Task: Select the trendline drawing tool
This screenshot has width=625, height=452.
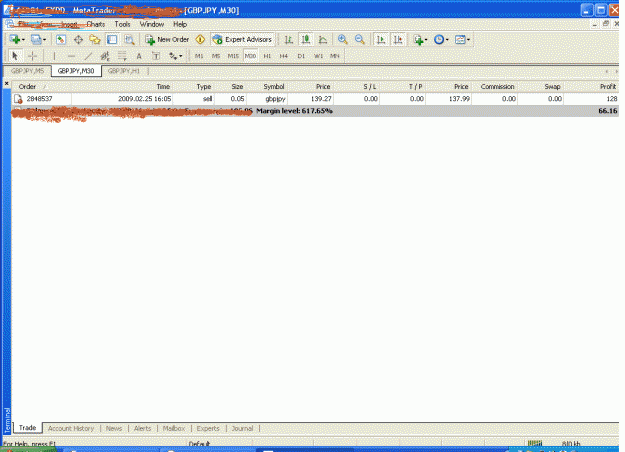Action: (x=88, y=56)
